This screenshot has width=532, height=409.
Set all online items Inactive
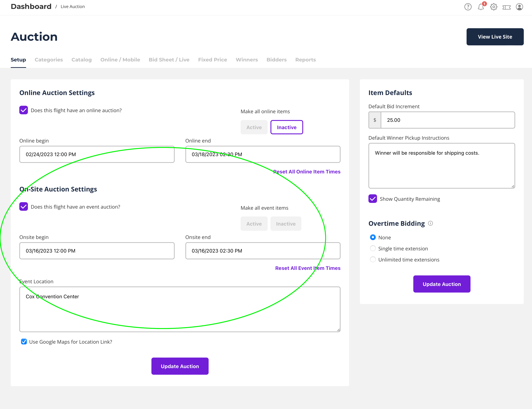[x=286, y=127]
